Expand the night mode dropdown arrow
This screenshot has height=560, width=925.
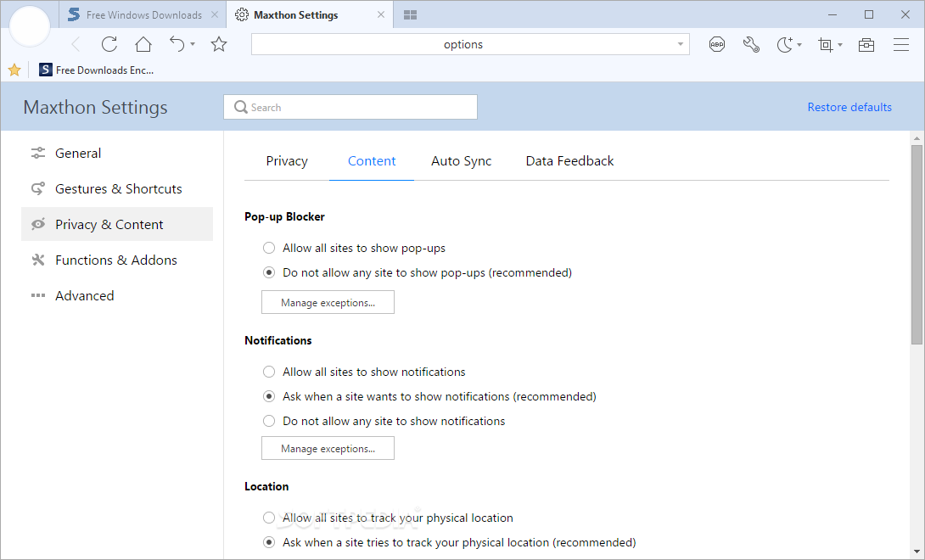[x=799, y=44]
